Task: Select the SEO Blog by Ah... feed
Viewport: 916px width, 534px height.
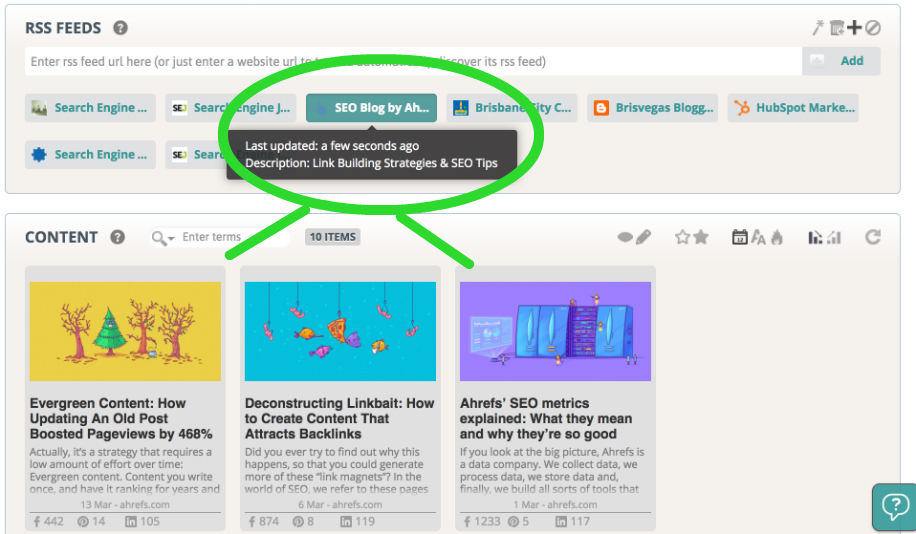Action: pyautogui.click(x=371, y=108)
